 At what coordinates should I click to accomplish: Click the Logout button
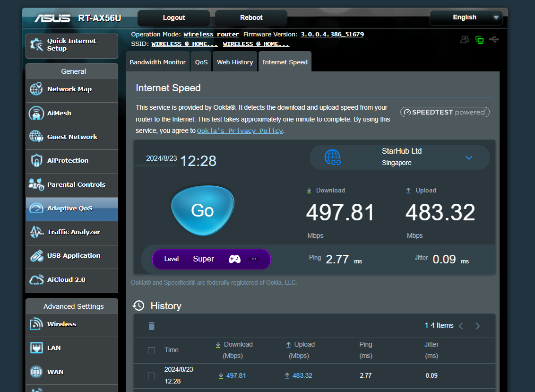click(x=173, y=18)
